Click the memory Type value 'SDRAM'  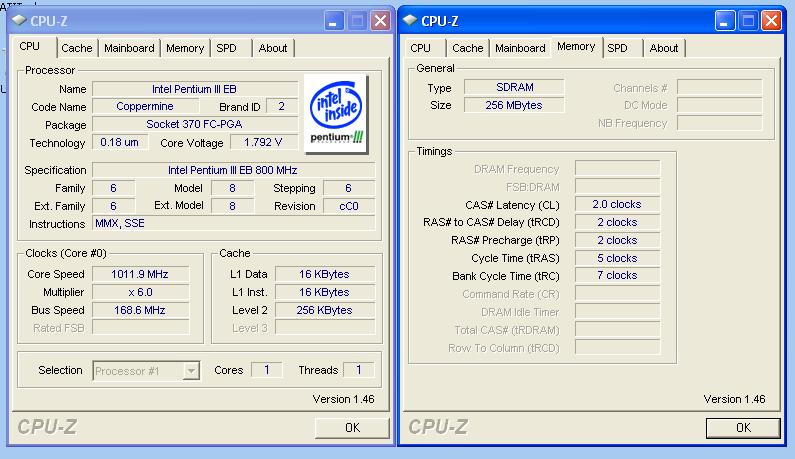(x=514, y=87)
